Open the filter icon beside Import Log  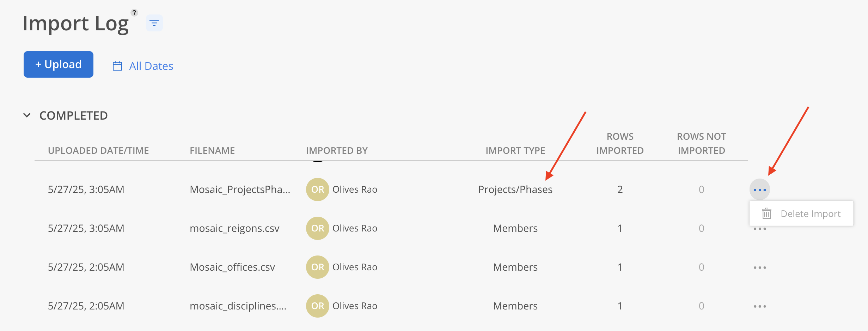pyautogui.click(x=154, y=23)
